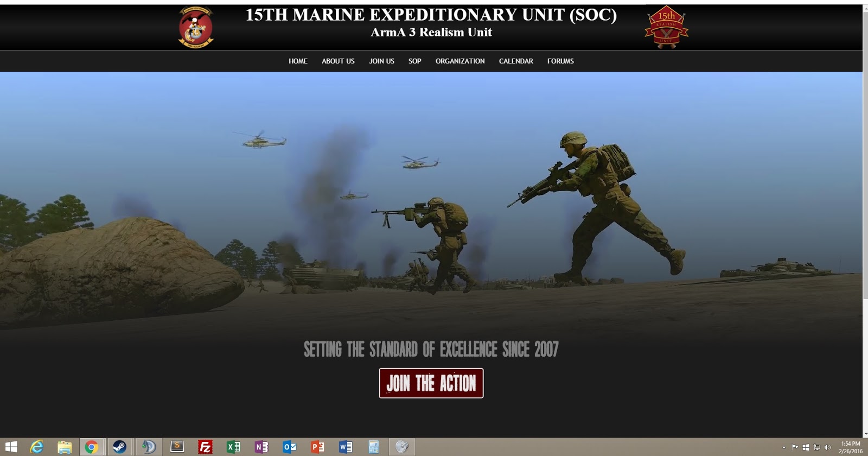
Task: Click the JOIN THE ACTION button
Action: point(431,383)
